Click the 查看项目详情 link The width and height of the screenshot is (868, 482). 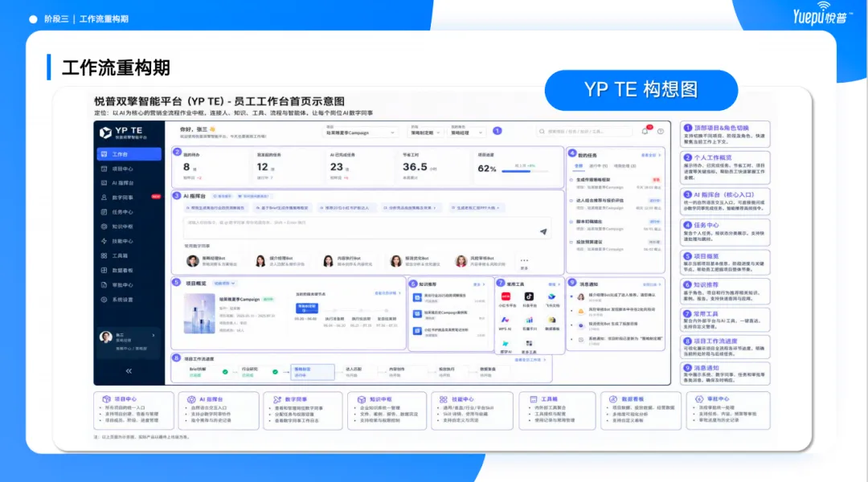[387, 293]
